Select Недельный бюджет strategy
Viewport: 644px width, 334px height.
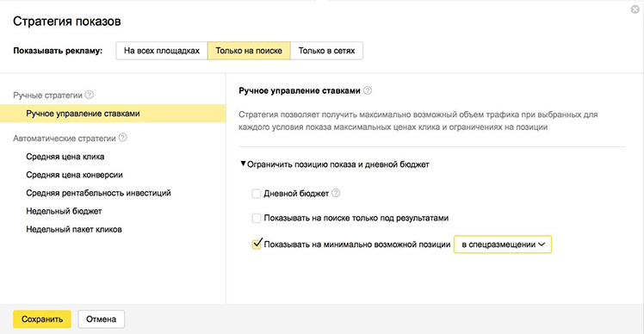64,211
